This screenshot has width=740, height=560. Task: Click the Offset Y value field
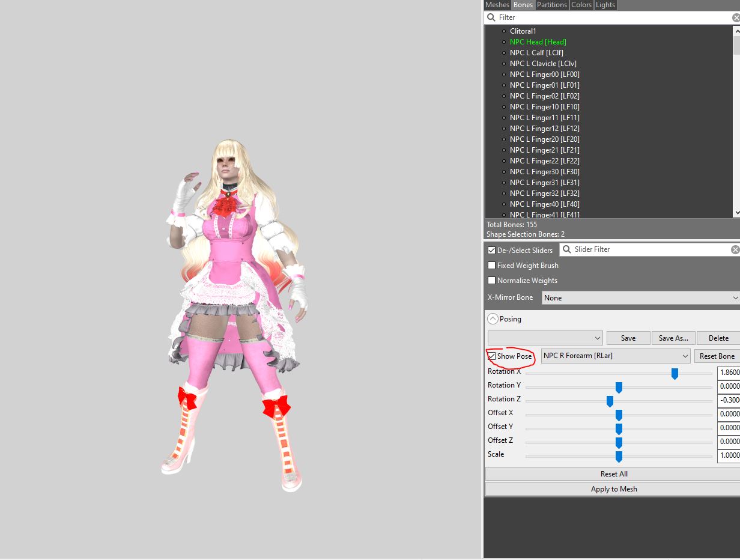(729, 428)
